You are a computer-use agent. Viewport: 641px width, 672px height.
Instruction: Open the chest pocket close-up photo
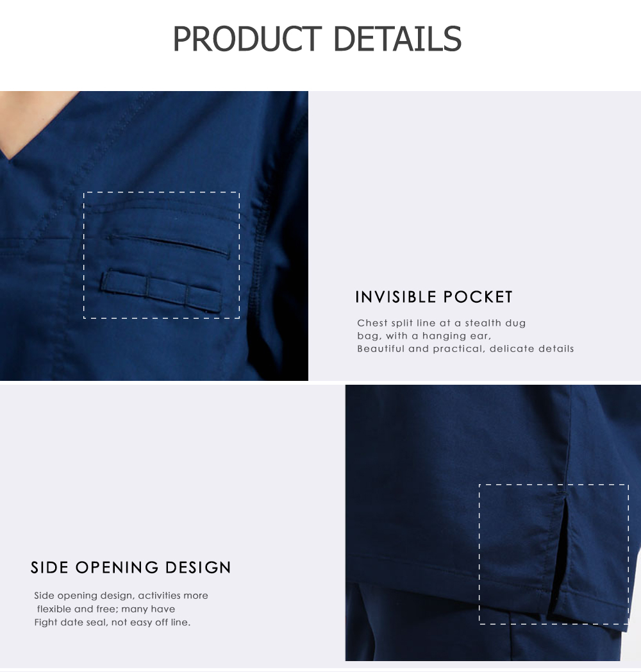coord(154,236)
